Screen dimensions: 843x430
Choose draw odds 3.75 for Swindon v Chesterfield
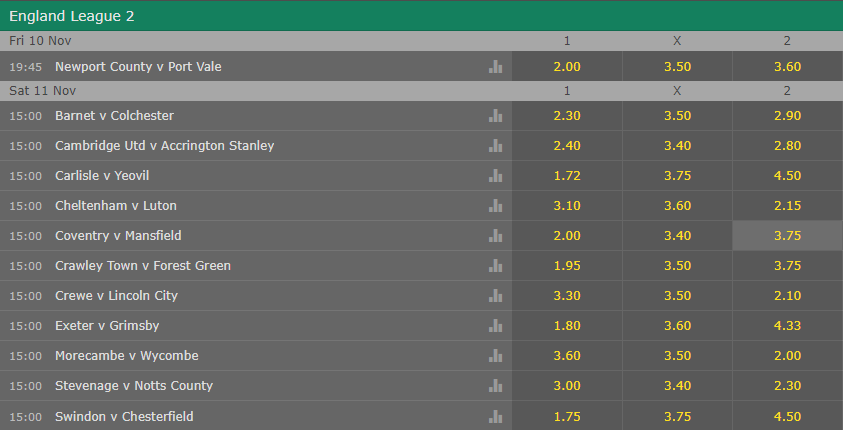pyautogui.click(x=677, y=417)
